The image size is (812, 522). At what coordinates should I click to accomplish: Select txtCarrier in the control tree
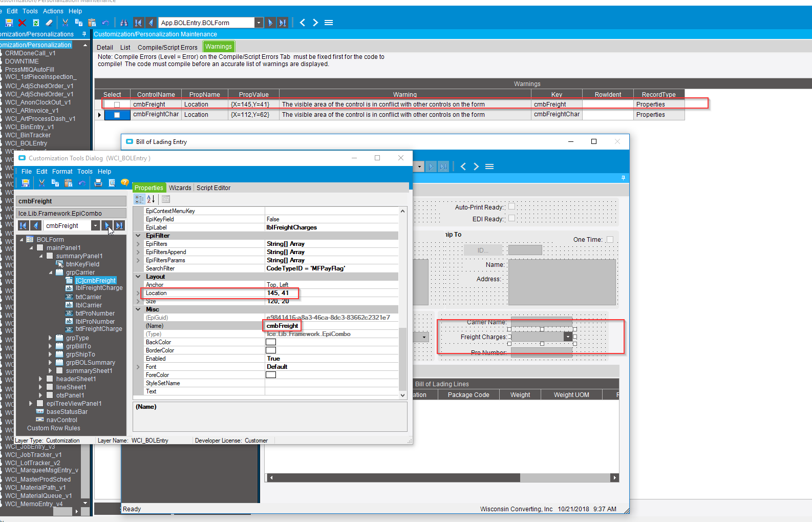click(x=89, y=297)
